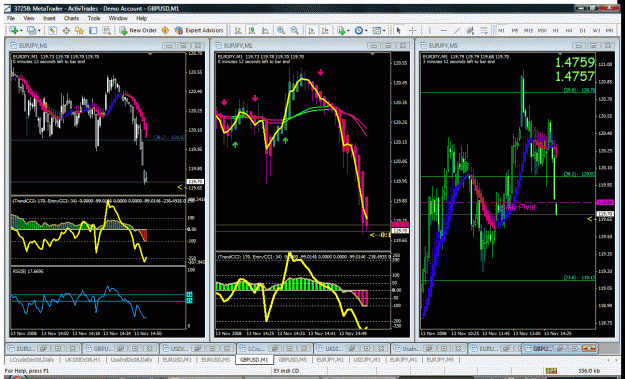Open the Tools menu
The height and width of the screenshot is (379, 625).
tap(94, 18)
